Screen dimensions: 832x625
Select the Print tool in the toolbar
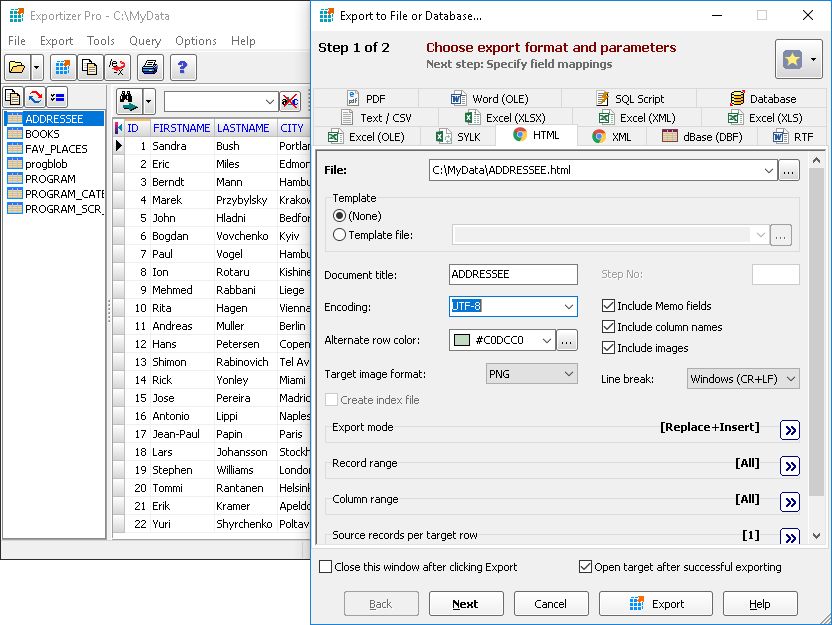click(148, 68)
